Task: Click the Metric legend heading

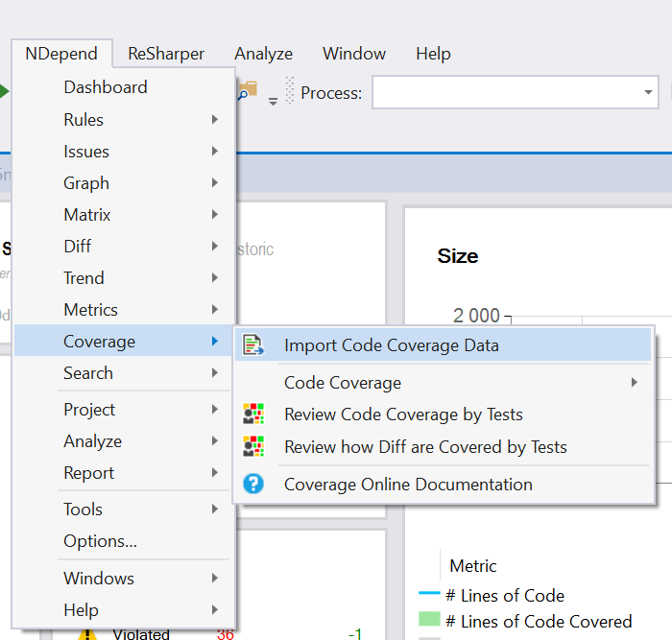Action: [x=473, y=566]
